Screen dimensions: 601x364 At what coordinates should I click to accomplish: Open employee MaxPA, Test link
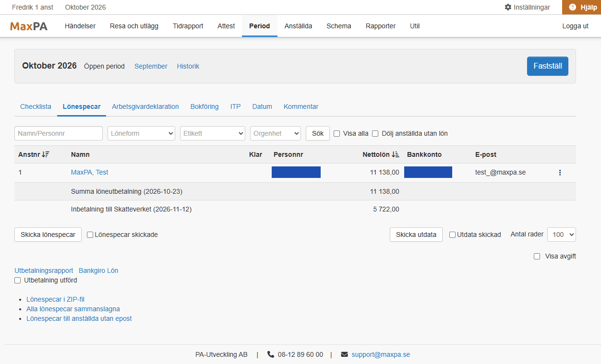(x=90, y=172)
